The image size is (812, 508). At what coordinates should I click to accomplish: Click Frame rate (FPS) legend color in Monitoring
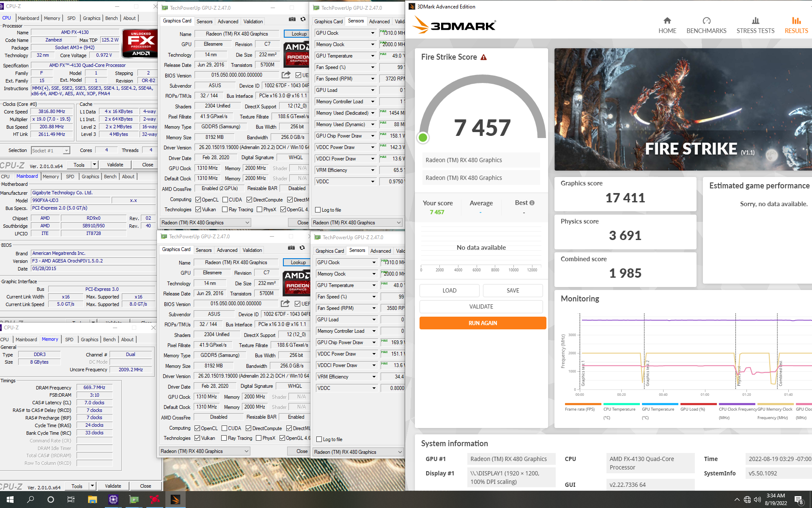pyautogui.click(x=583, y=404)
